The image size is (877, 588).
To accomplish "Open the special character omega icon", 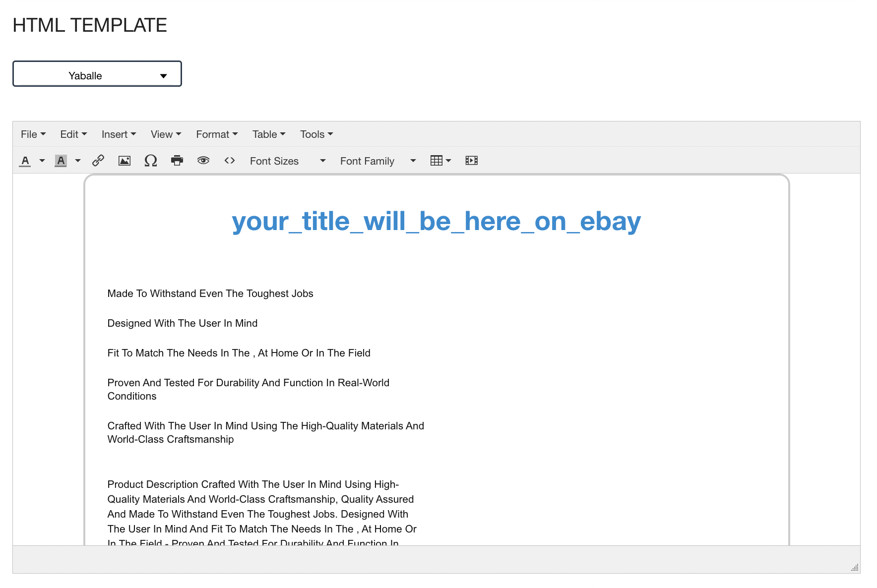I will point(151,161).
